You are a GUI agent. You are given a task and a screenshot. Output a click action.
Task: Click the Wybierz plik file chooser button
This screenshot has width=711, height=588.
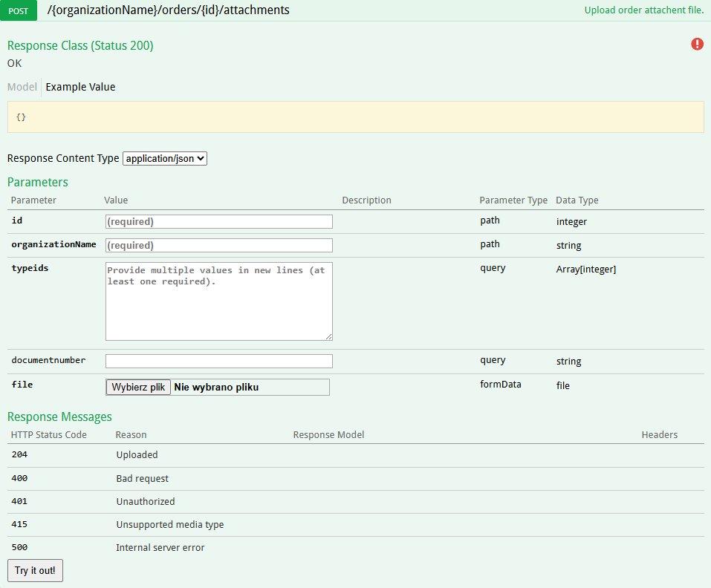(138, 387)
